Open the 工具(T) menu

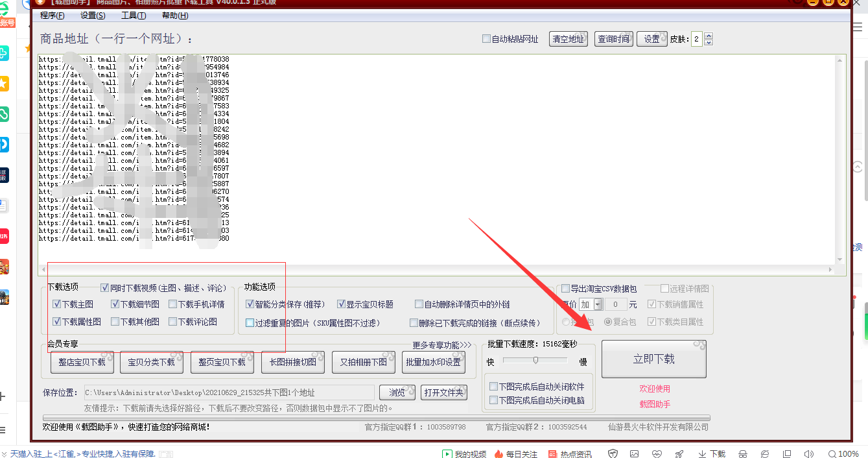point(134,16)
